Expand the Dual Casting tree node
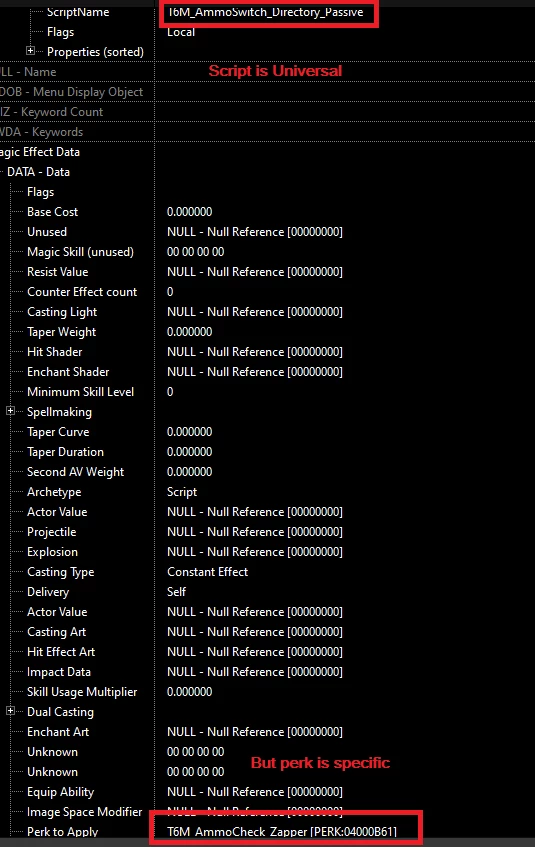This screenshot has height=847, width=535. pos(10,711)
